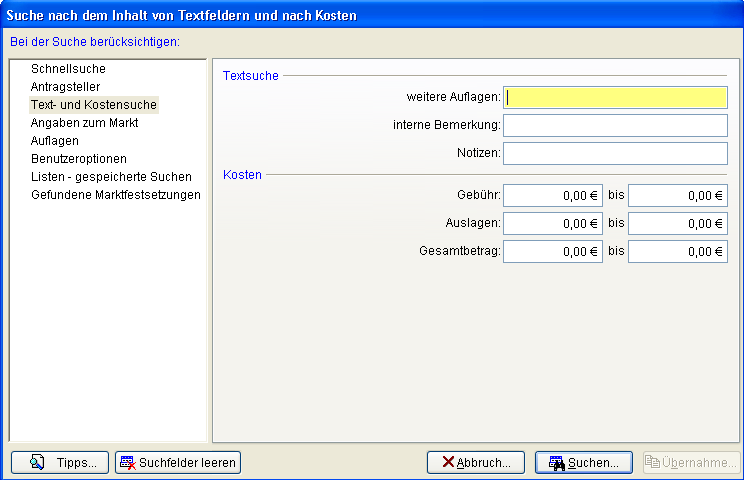744x480 pixels.
Task: Select Antragsteller in the sidebar
Action: tap(65, 87)
